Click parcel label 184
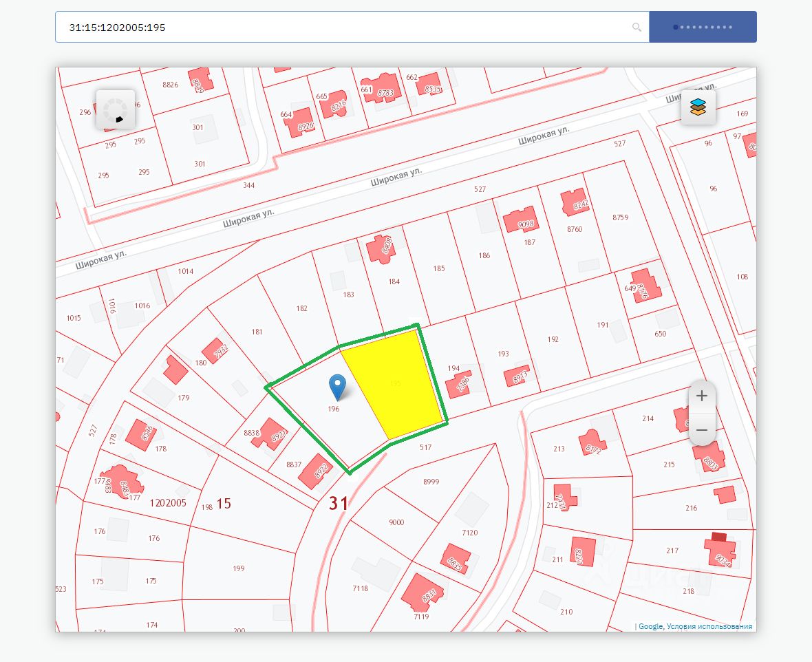The width and height of the screenshot is (812, 662). (394, 281)
